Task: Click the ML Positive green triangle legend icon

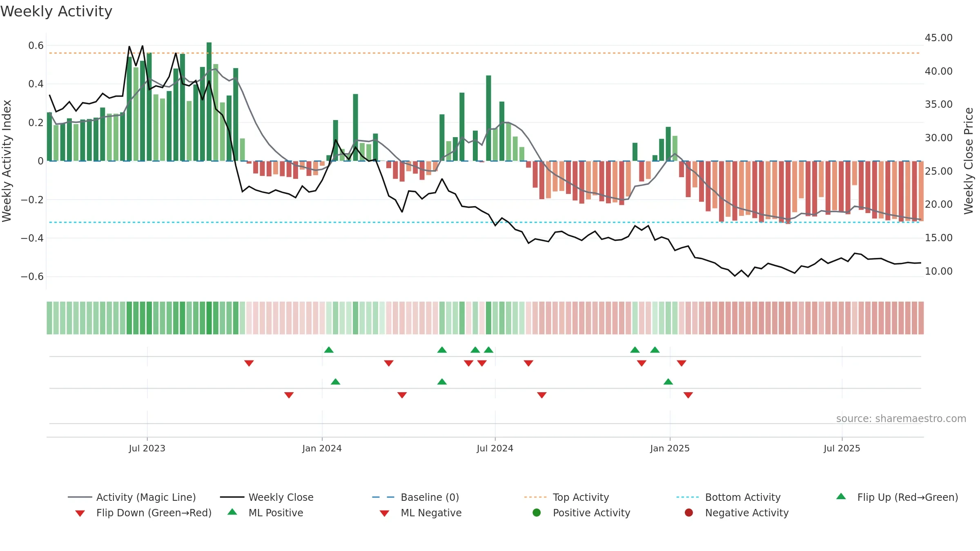Action: 232,512
